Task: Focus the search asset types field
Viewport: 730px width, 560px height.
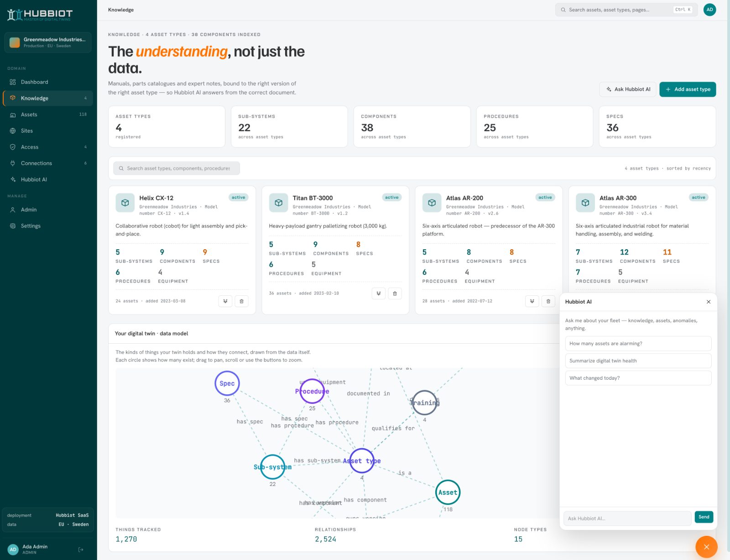Action: 177,168
